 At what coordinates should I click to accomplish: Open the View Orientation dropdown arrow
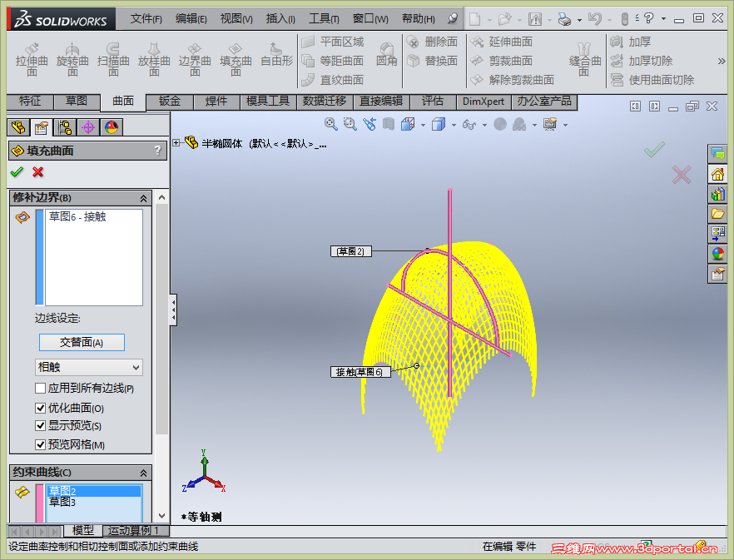[x=423, y=125]
